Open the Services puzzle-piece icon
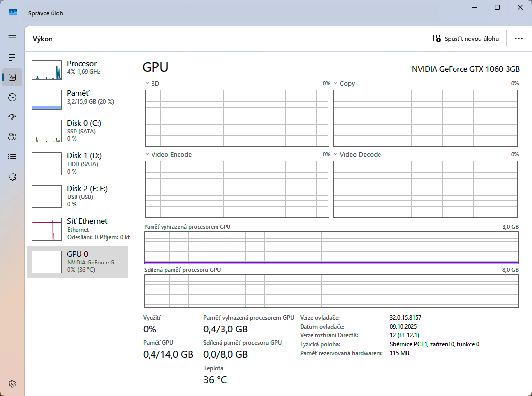 pos(12,177)
